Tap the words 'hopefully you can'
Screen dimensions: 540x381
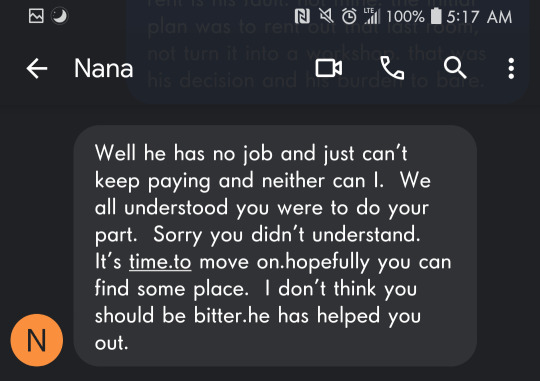pyautogui.click(x=368, y=262)
